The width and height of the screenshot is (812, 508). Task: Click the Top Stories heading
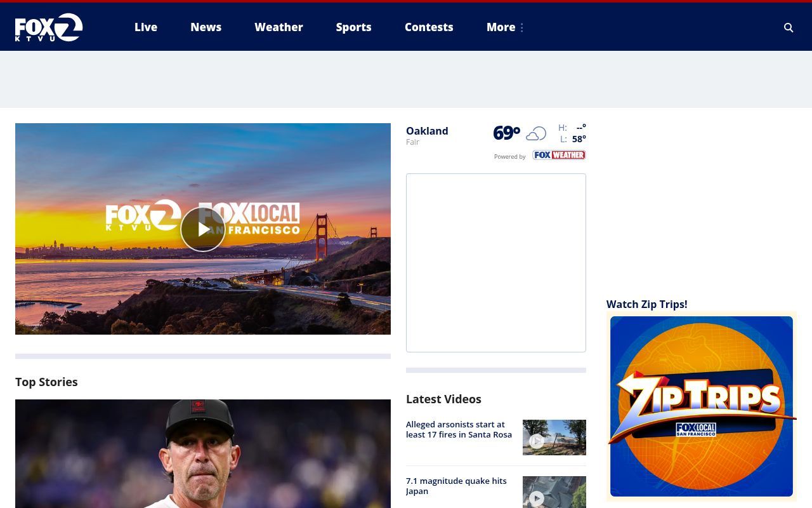pyautogui.click(x=46, y=382)
